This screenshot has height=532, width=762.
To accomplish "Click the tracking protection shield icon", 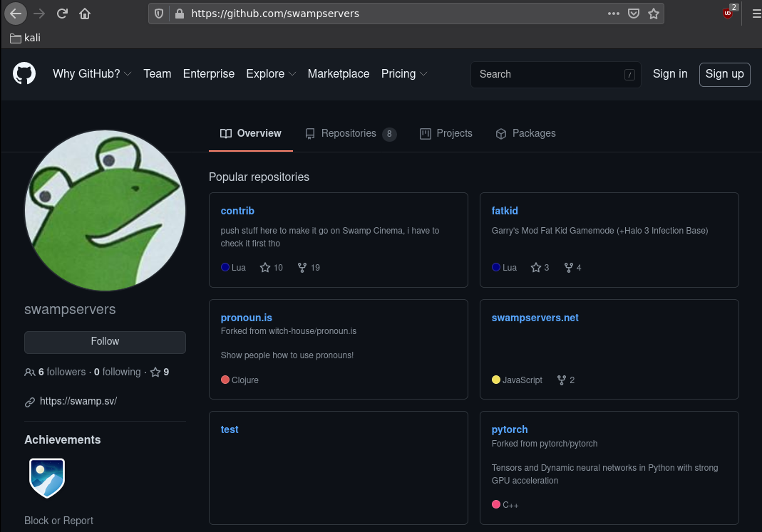I will coord(159,14).
